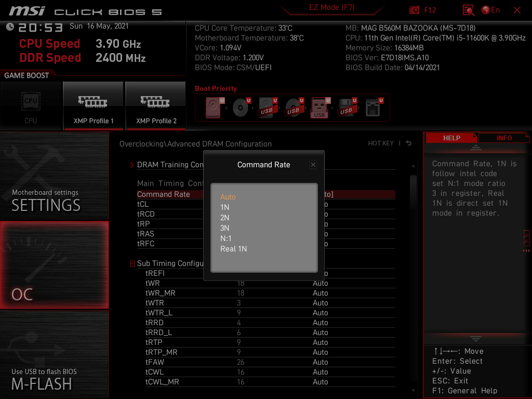This screenshot has height=399, width=532.
Task: Click the settings list scrollbar thumb
Action: pos(413,192)
